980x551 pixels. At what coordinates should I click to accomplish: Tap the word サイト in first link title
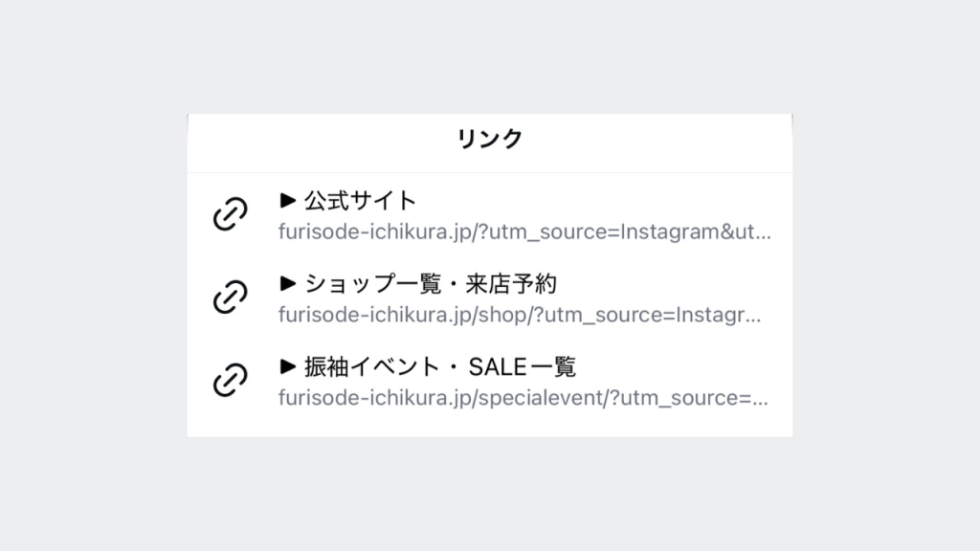click(383, 200)
